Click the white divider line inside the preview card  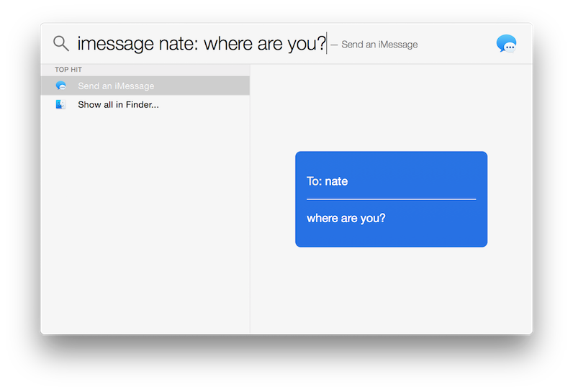tap(391, 199)
